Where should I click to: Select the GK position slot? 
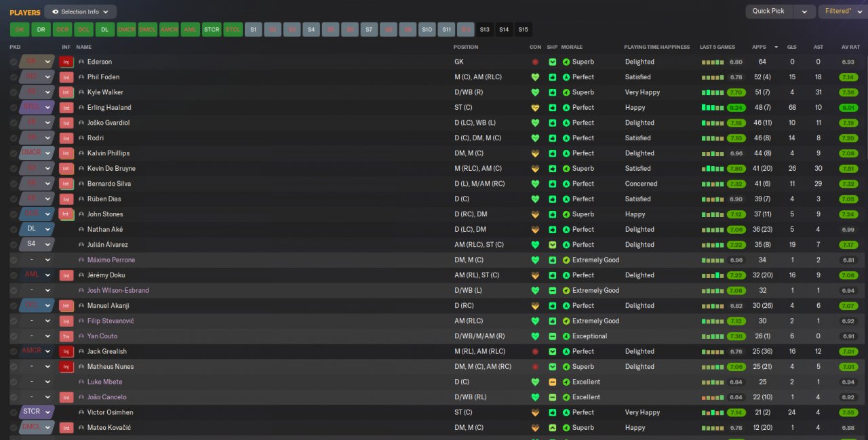(x=20, y=30)
